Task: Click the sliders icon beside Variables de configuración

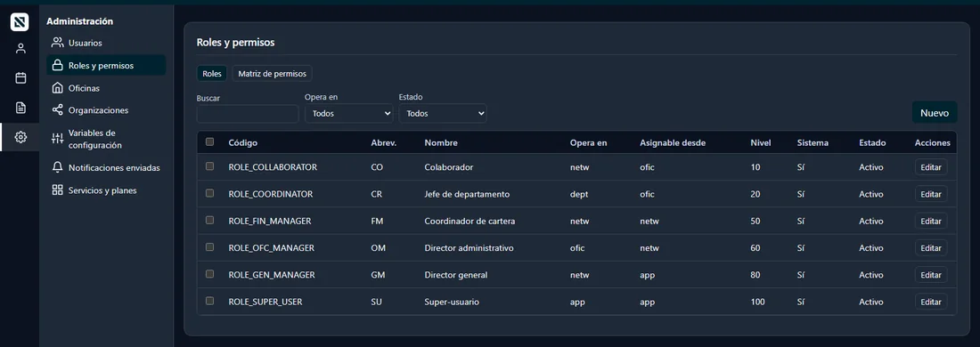Action: [x=58, y=139]
